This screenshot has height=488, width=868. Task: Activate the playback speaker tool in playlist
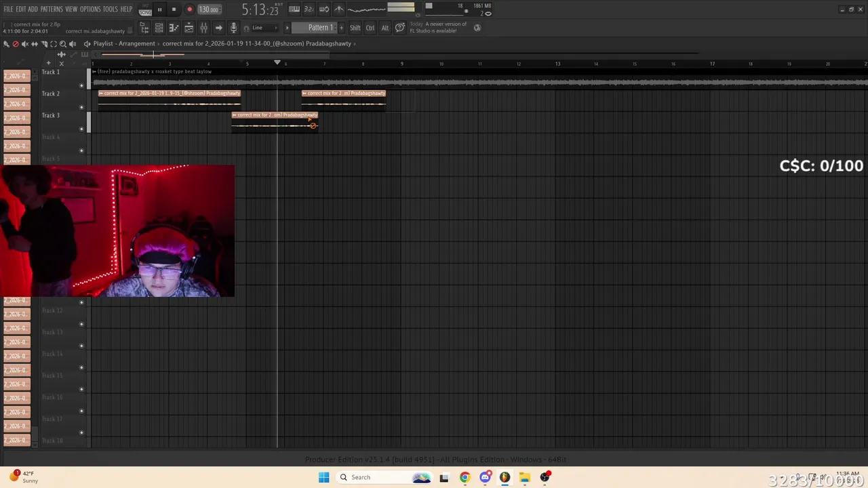[x=73, y=43]
